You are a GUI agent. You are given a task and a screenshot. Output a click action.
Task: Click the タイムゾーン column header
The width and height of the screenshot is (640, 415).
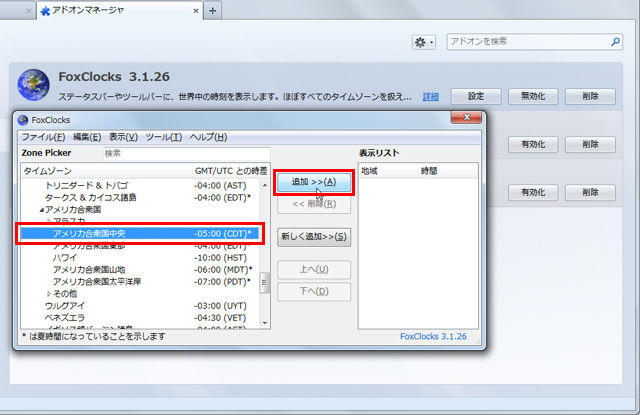(107, 171)
